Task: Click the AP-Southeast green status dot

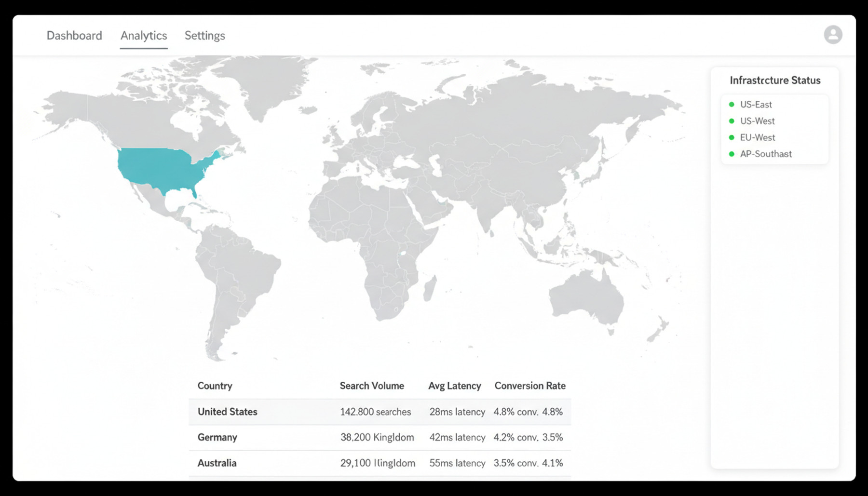Action: point(732,154)
